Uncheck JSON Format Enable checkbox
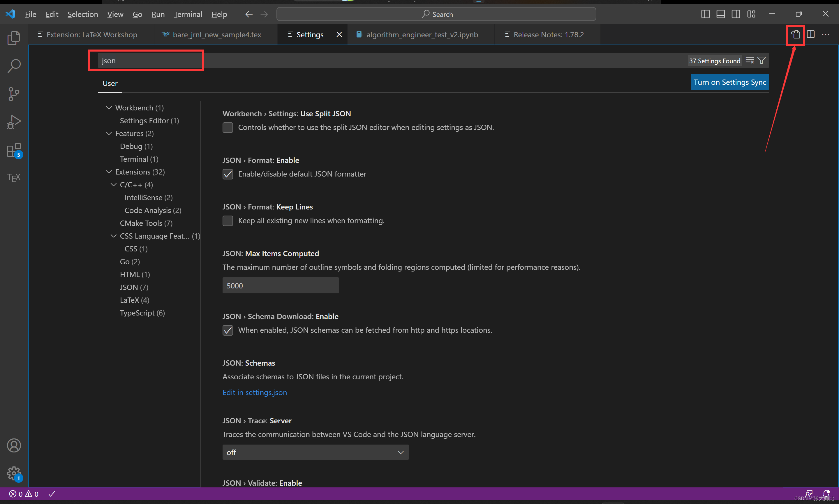The width and height of the screenshot is (839, 504). tap(228, 174)
